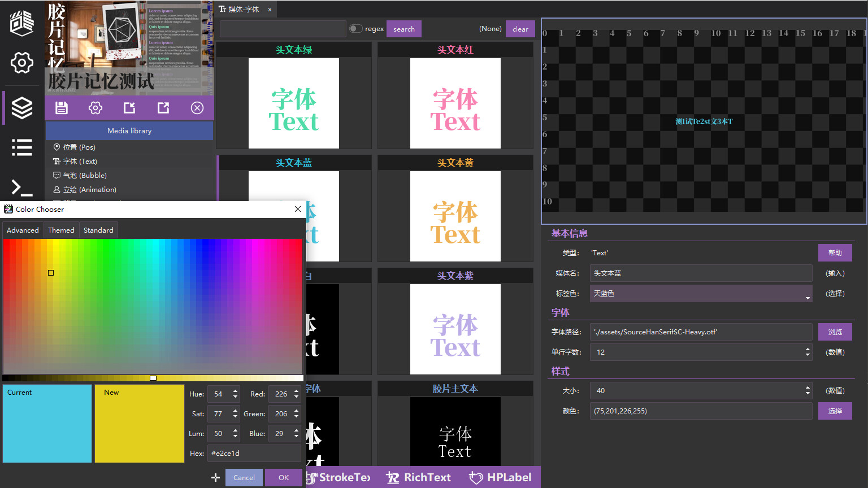Click the import media icon
Image resolution: width=868 pixels, height=488 pixels.
(129, 108)
